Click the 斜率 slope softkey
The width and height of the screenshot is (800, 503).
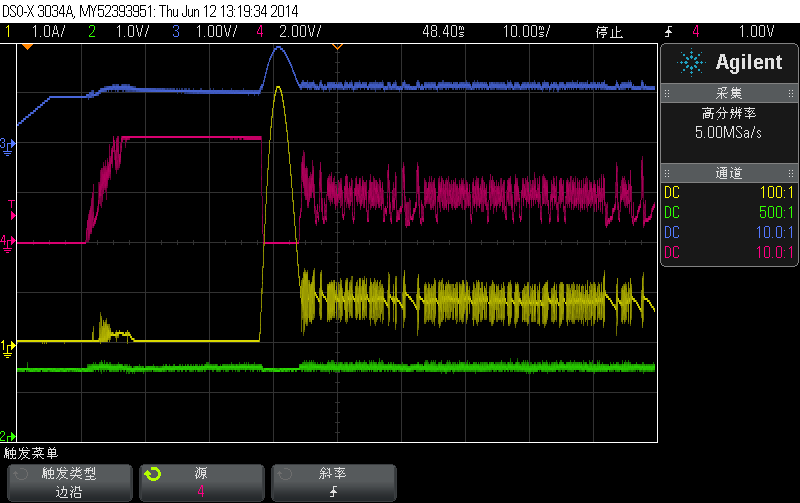(x=334, y=483)
